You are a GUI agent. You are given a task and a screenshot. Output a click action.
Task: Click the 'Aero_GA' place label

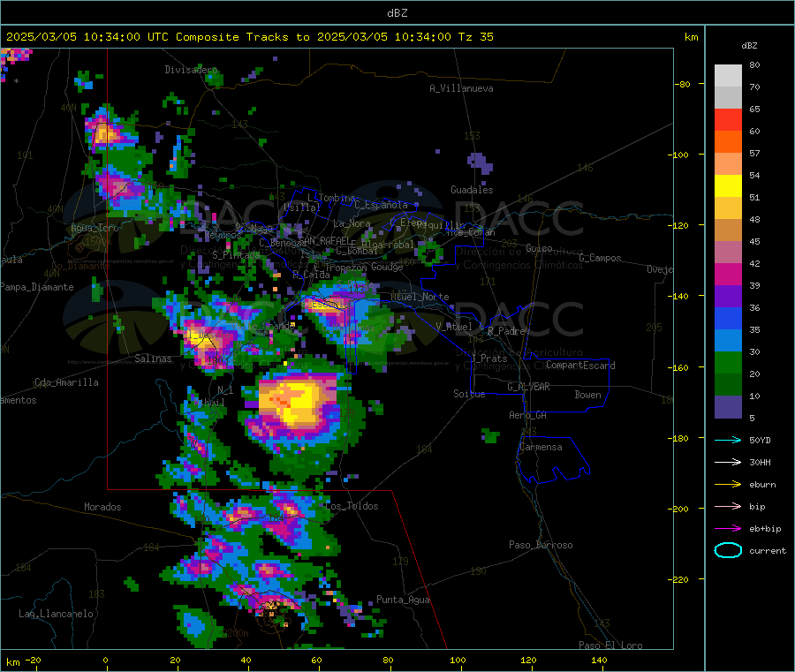point(527,415)
